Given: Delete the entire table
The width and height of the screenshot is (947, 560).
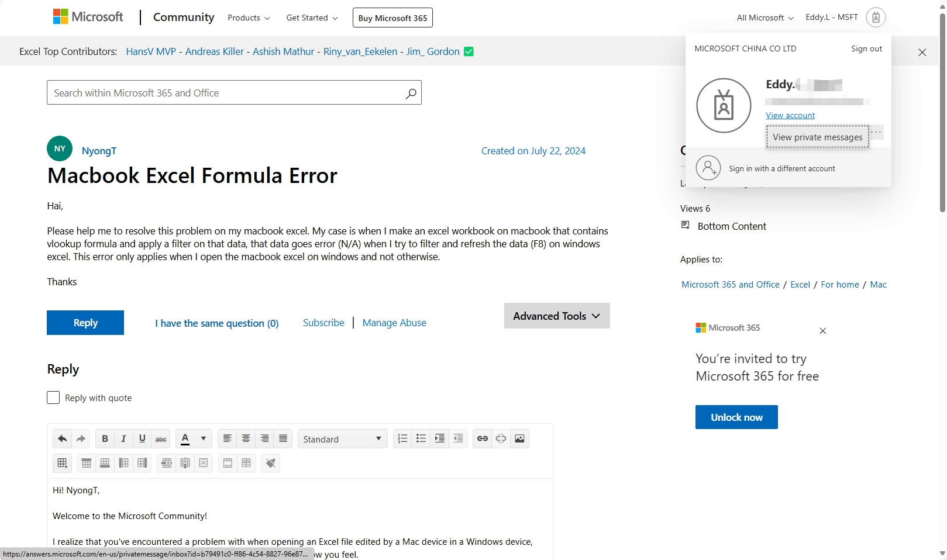Looking at the screenshot, I should [204, 463].
